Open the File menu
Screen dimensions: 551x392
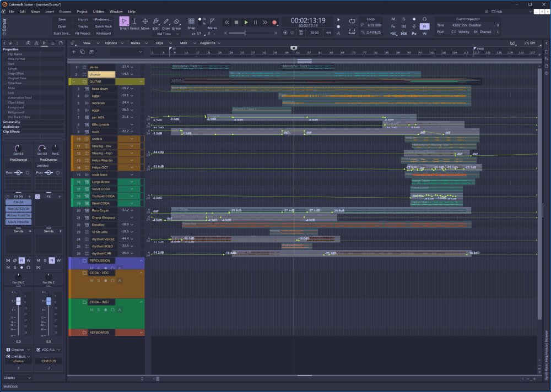click(x=12, y=12)
